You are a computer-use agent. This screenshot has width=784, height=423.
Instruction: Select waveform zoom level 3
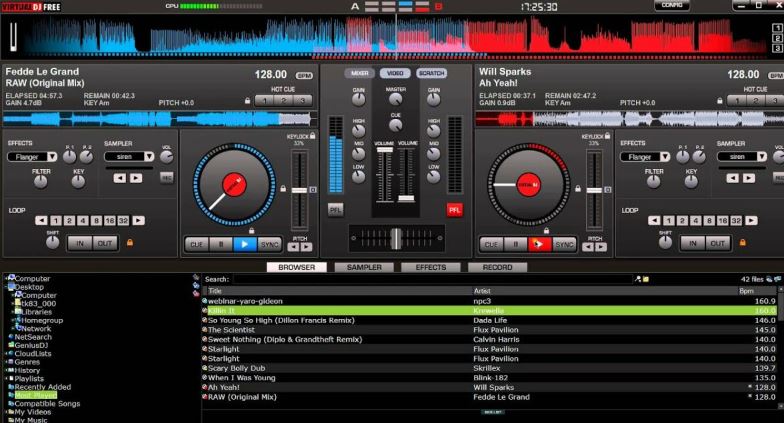tap(778, 48)
